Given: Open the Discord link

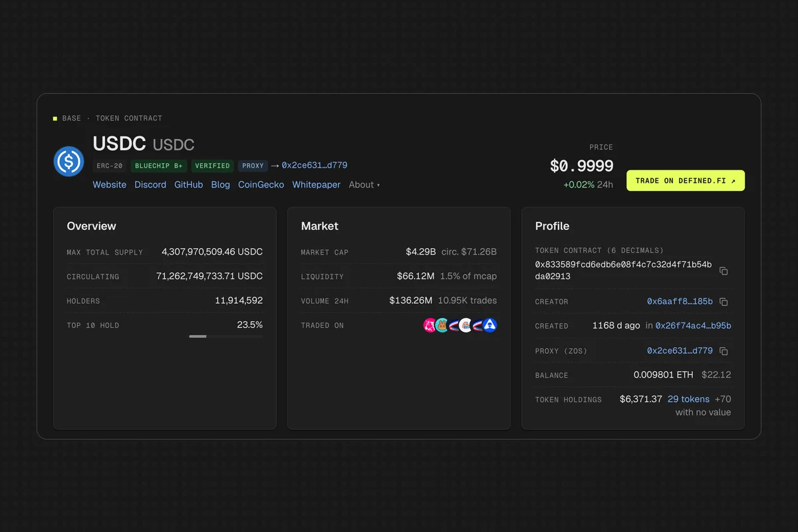Looking at the screenshot, I should (x=150, y=185).
